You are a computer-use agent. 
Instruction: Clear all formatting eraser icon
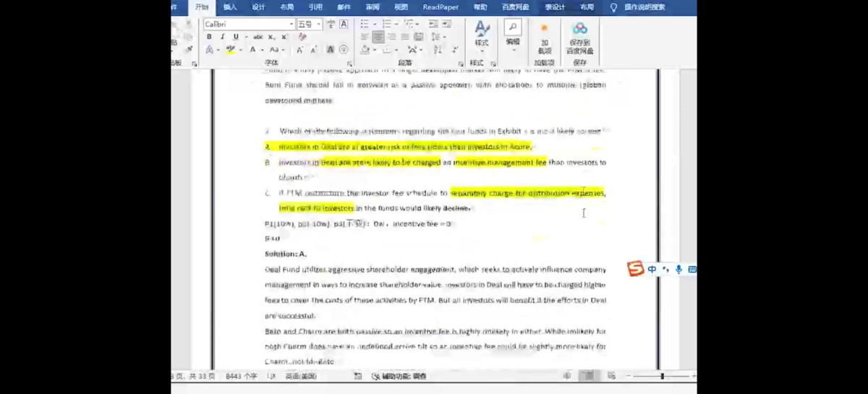click(x=302, y=37)
